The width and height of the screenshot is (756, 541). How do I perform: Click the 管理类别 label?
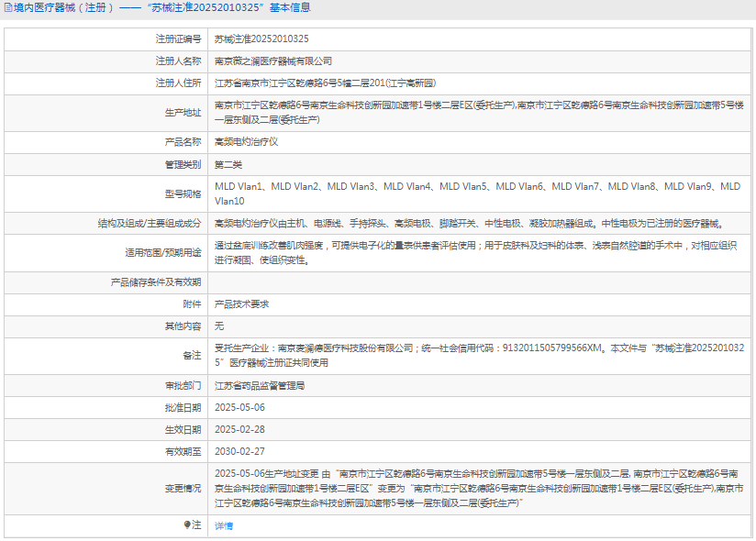pyautogui.click(x=183, y=165)
